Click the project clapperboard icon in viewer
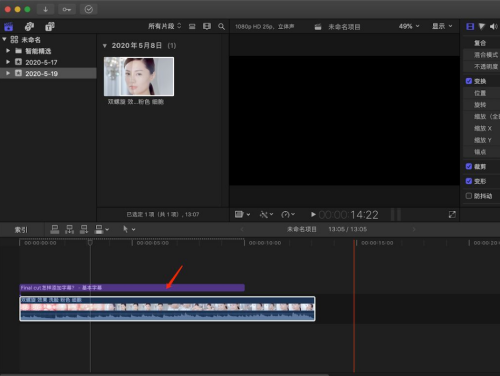 point(318,27)
